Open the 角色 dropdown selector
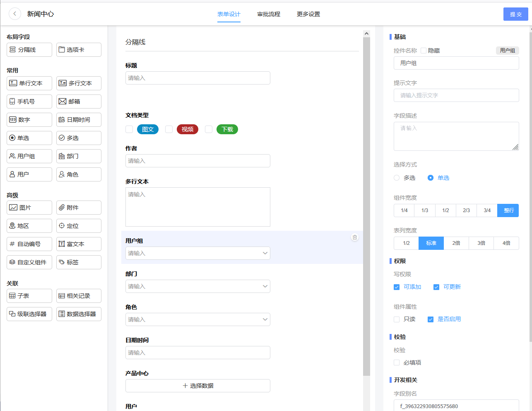The image size is (532, 411). [x=197, y=319]
